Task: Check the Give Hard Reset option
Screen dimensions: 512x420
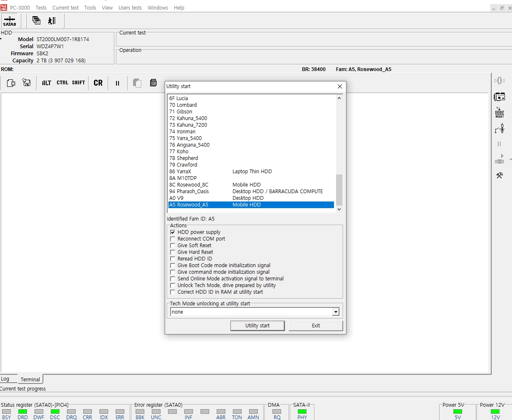Action: [x=173, y=252]
